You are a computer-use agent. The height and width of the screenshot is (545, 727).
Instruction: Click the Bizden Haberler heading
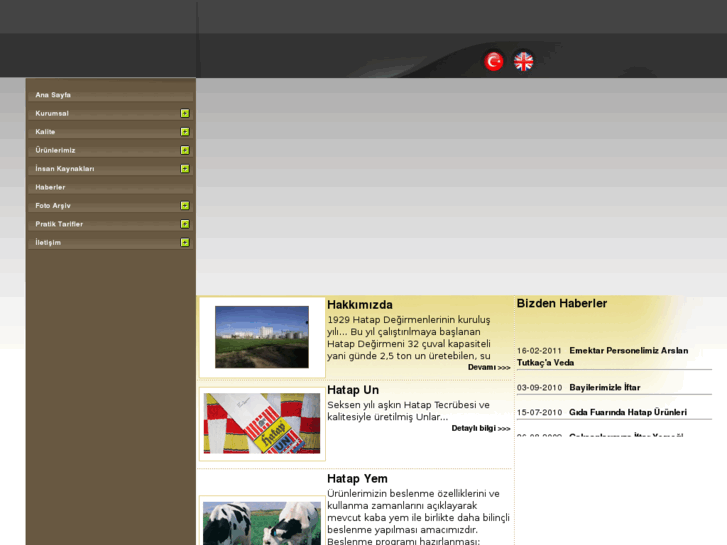click(561, 303)
